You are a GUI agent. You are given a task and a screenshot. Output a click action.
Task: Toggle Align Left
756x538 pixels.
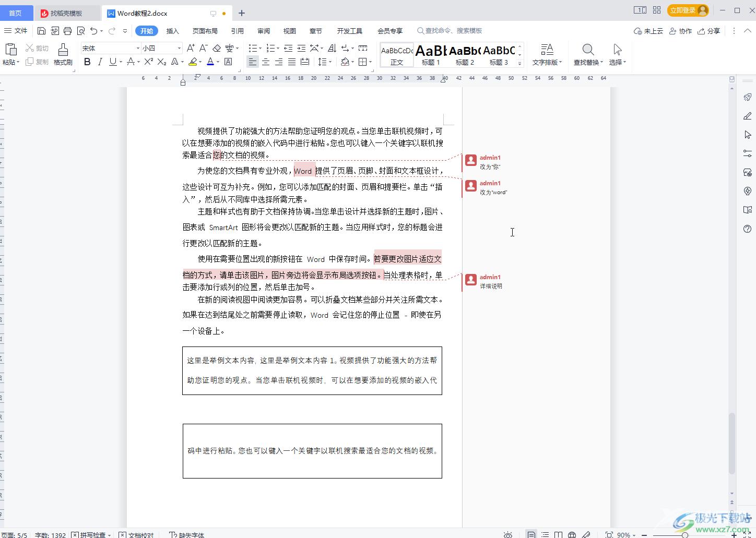tap(252, 62)
